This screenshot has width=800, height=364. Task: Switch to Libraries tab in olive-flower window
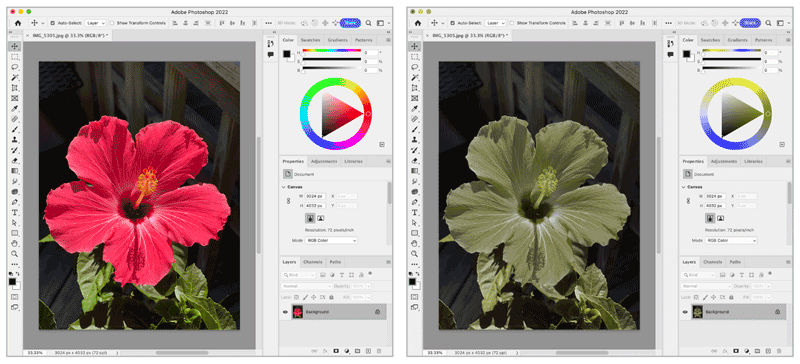753,161
